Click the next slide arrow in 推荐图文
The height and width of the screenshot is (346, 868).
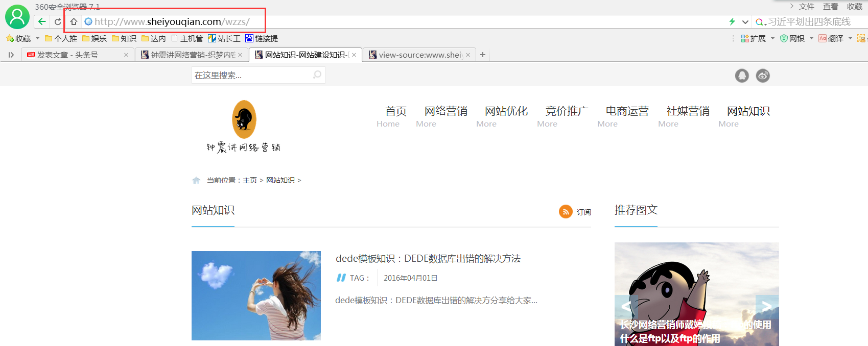[767, 307]
